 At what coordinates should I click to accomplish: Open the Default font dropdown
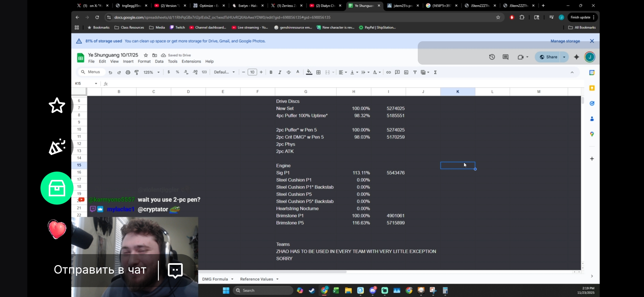pos(224,72)
